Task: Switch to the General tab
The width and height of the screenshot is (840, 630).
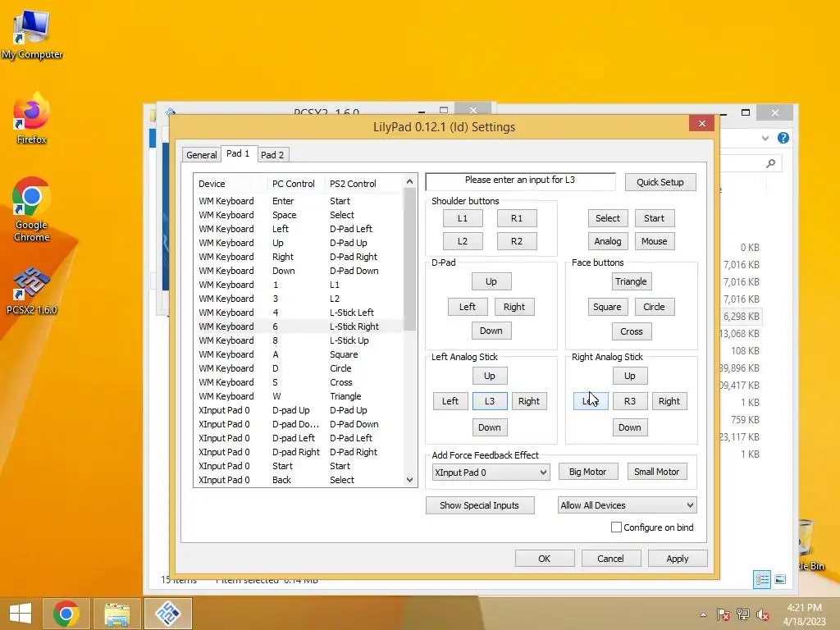Action: pos(202,155)
